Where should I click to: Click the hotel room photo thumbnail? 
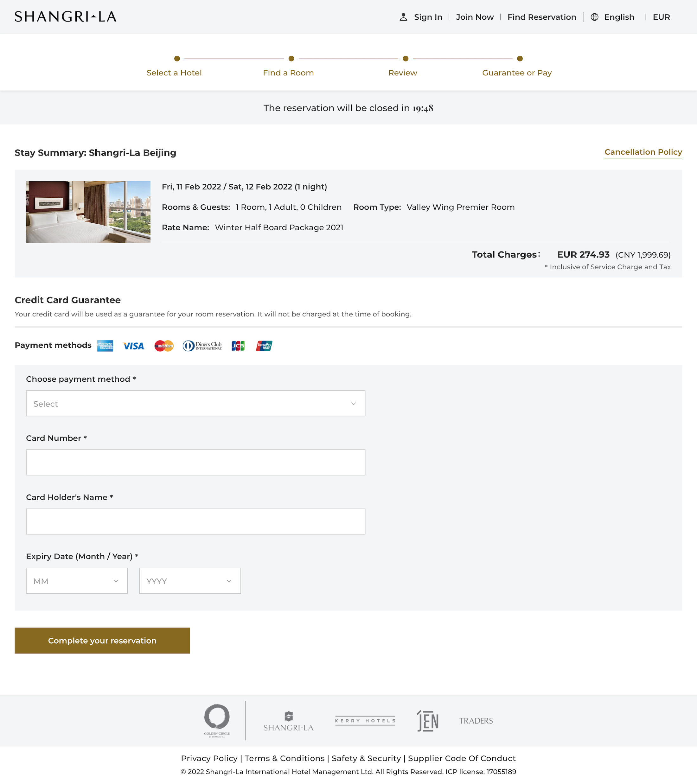88,212
